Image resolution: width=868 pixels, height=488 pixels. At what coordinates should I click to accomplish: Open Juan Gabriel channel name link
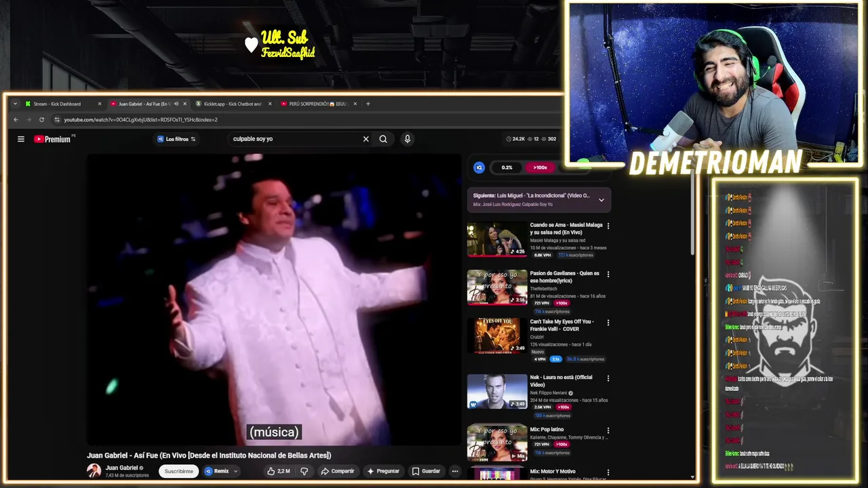[x=122, y=468]
